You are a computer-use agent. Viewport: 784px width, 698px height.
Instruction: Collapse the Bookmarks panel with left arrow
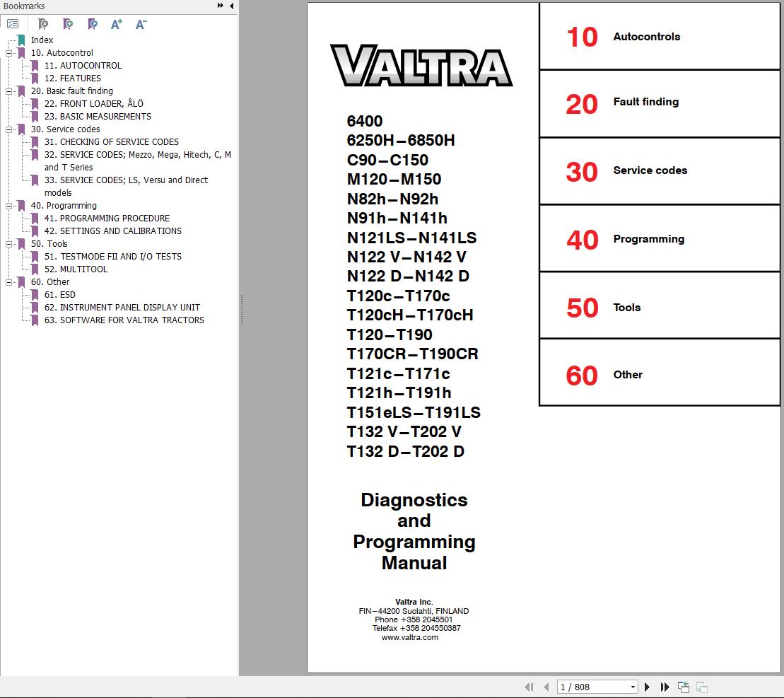[231, 6]
